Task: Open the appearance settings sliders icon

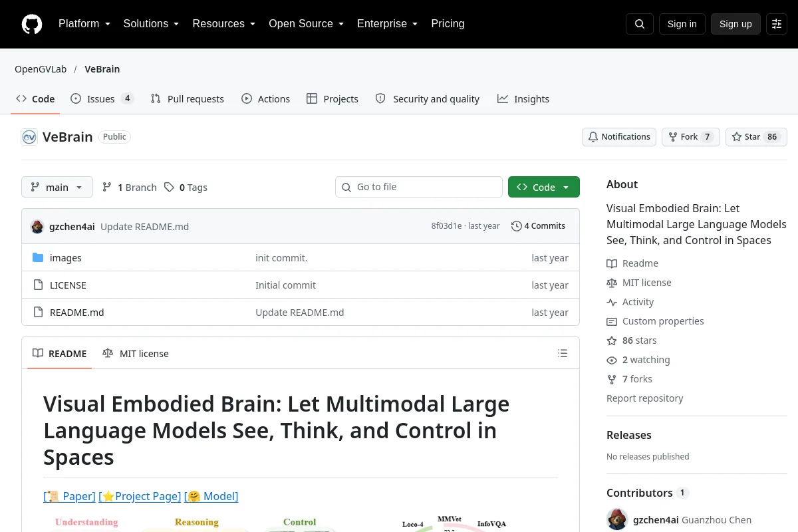Action: click(777, 24)
